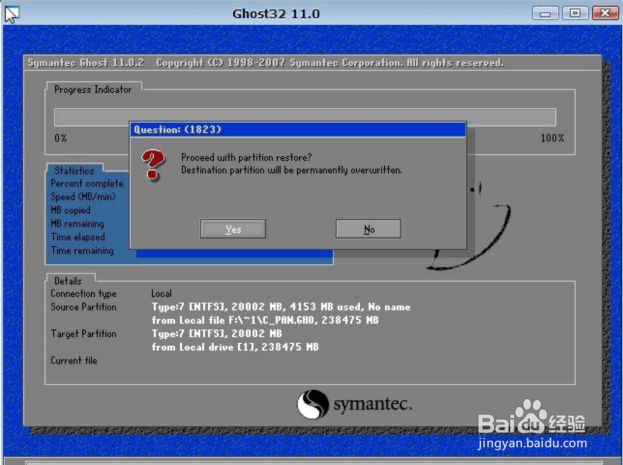This screenshot has width=623, height=465.
Task: Click the Connection type label
Action: pyautogui.click(x=83, y=294)
